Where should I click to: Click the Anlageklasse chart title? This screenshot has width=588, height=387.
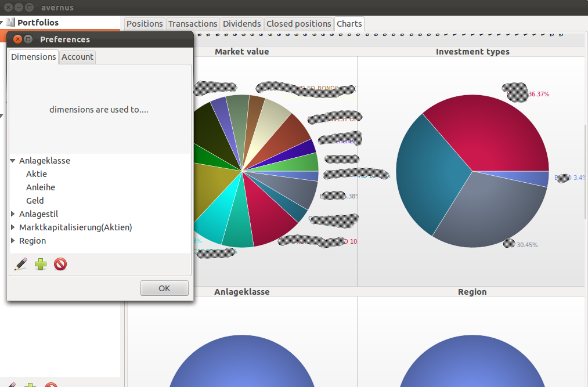(x=242, y=292)
